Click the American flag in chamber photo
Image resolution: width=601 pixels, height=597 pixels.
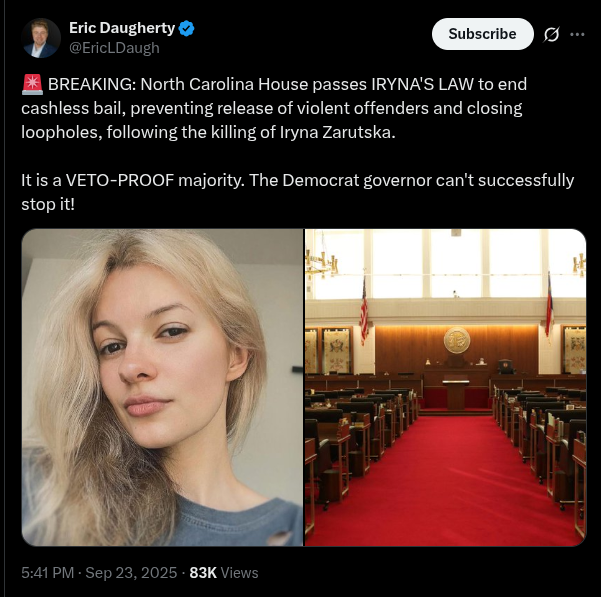[364, 311]
